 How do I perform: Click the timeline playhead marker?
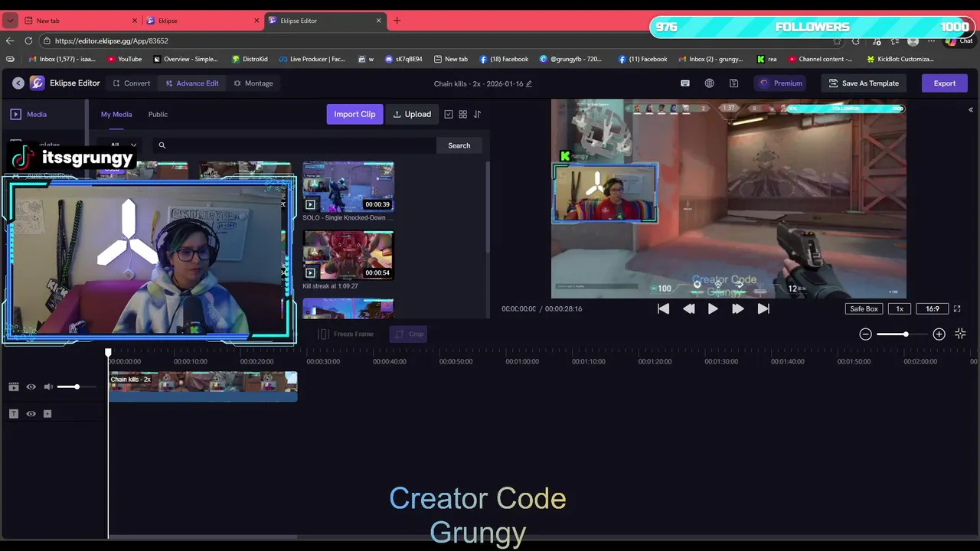pyautogui.click(x=108, y=353)
